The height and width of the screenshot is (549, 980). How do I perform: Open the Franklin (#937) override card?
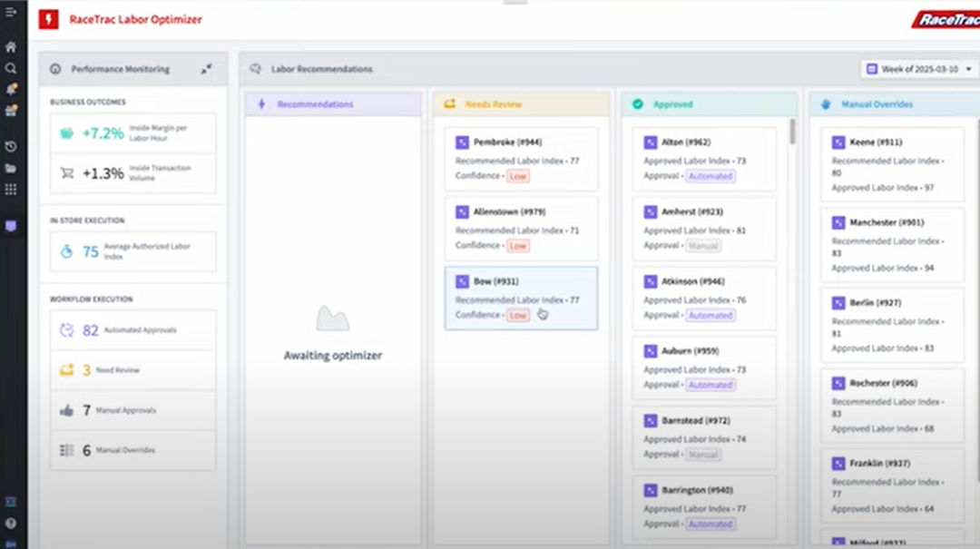pyautogui.click(x=893, y=485)
